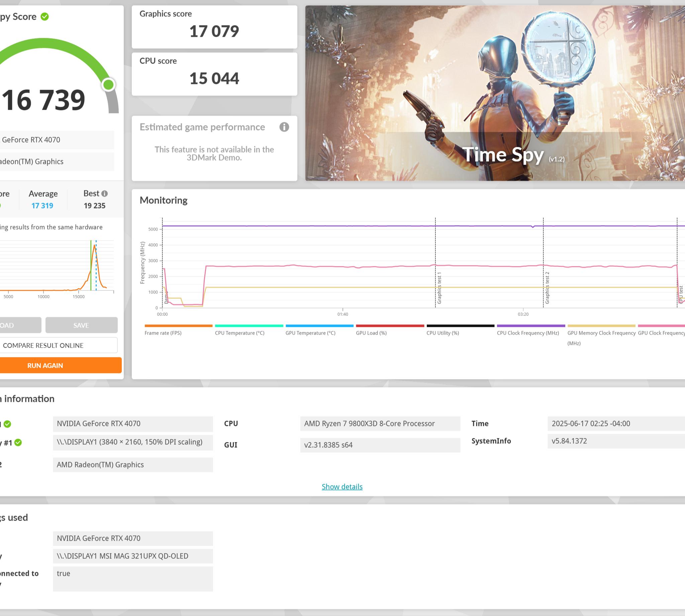Click the info icon beside Estimated game performance
Viewport: 685px width, 616px height.
pos(284,127)
